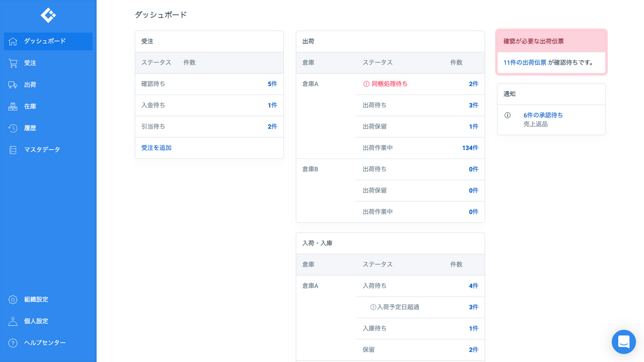
Task: Open inventory via the 在庫 boxes icon
Action: point(13,106)
